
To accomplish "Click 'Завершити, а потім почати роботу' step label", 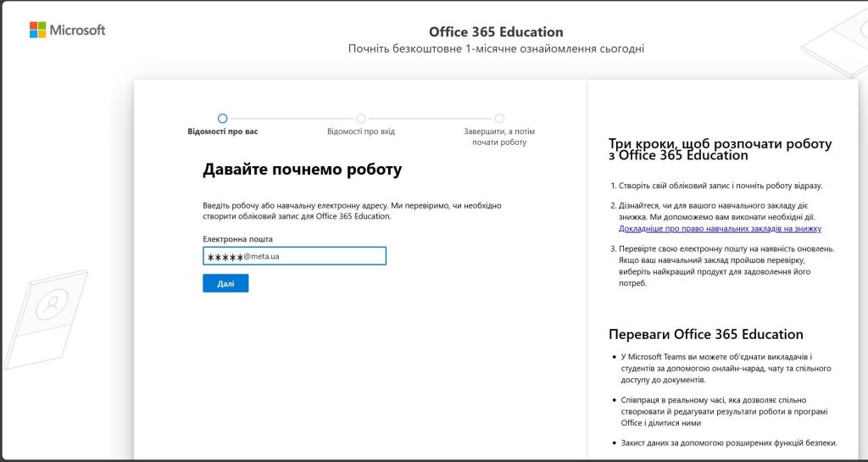I will (499, 136).
